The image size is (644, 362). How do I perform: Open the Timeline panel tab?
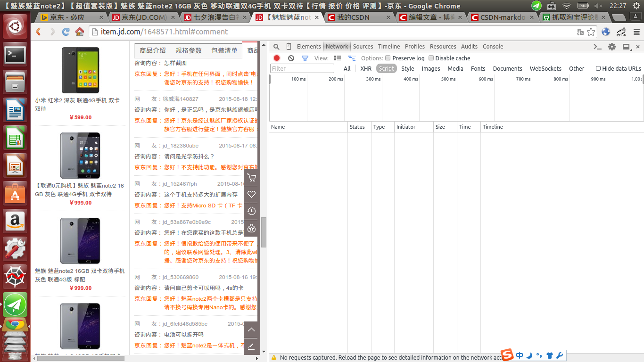pos(389,47)
